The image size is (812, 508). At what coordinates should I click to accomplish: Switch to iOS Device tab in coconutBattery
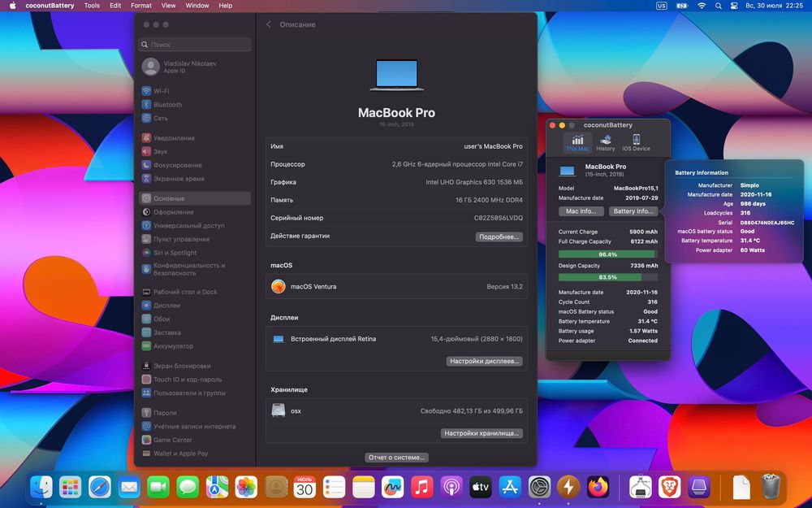(x=636, y=142)
